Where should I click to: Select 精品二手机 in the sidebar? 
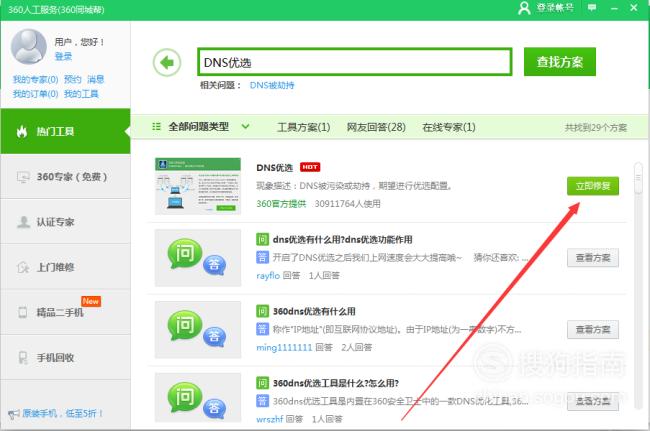(x=65, y=312)
